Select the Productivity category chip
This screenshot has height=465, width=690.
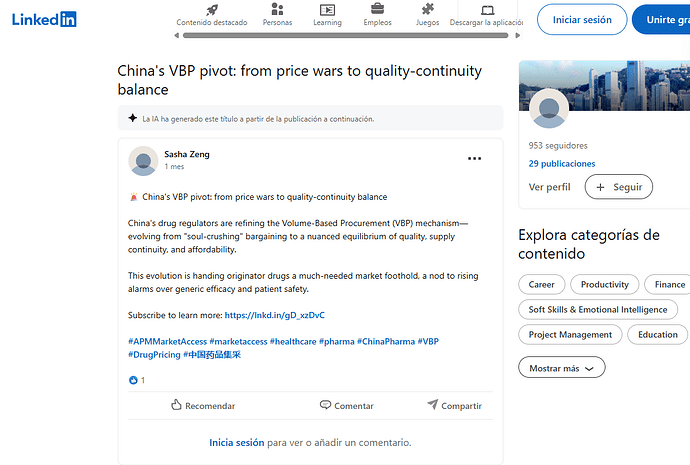click(605, 285)
